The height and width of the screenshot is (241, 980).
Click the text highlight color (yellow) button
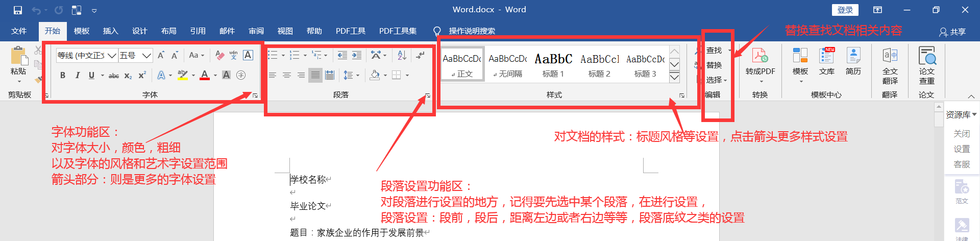coord(182,75)
